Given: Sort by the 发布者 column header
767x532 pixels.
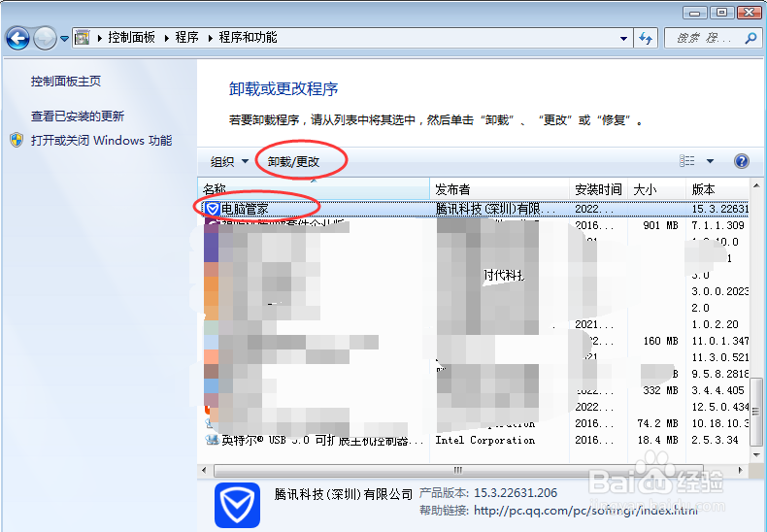Looking at the screenshot, I should (499, 189).
